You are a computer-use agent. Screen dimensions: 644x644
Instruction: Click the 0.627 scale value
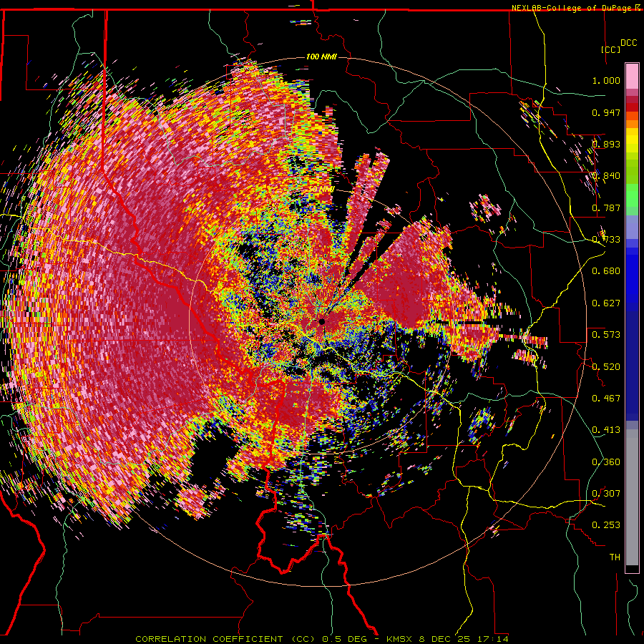click(606, 303)
